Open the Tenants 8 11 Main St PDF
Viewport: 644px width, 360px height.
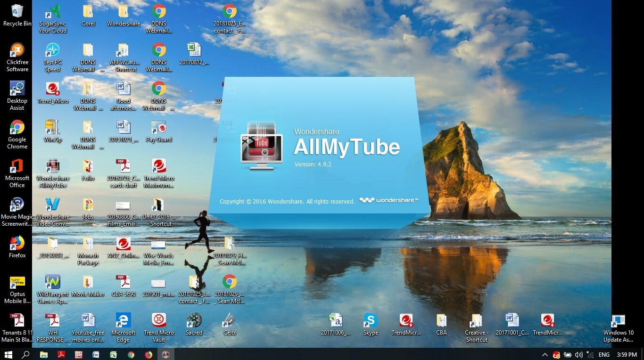point(17,328)
